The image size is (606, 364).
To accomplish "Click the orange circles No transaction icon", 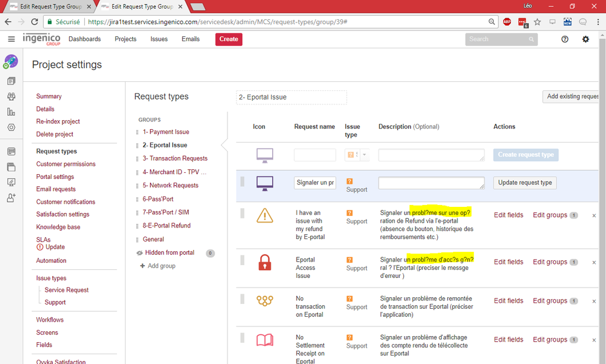I will coord(264,301).
